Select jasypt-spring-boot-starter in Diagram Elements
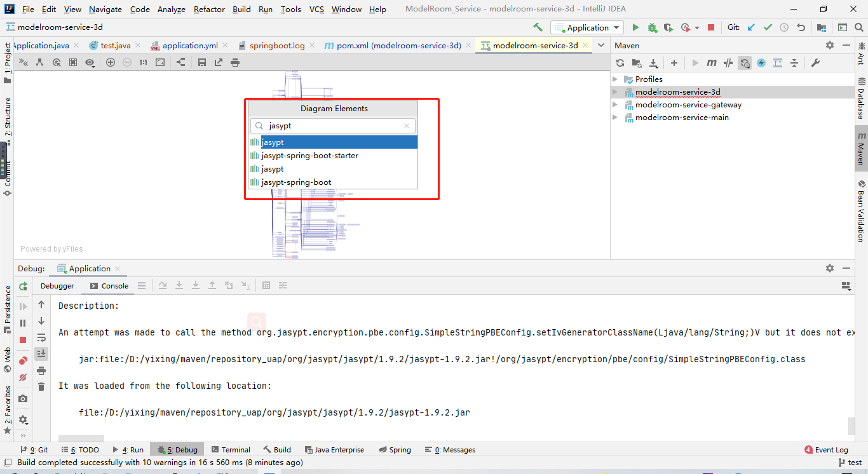This screenshot has width=868, height=474. (x=334, y=156)
